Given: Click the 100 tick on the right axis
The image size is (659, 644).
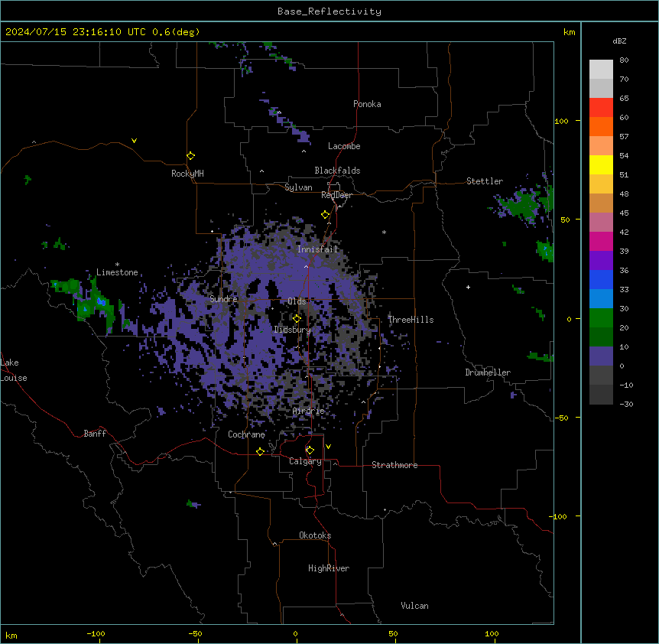Looking at the screenshot, I should (x=561, y=121).
